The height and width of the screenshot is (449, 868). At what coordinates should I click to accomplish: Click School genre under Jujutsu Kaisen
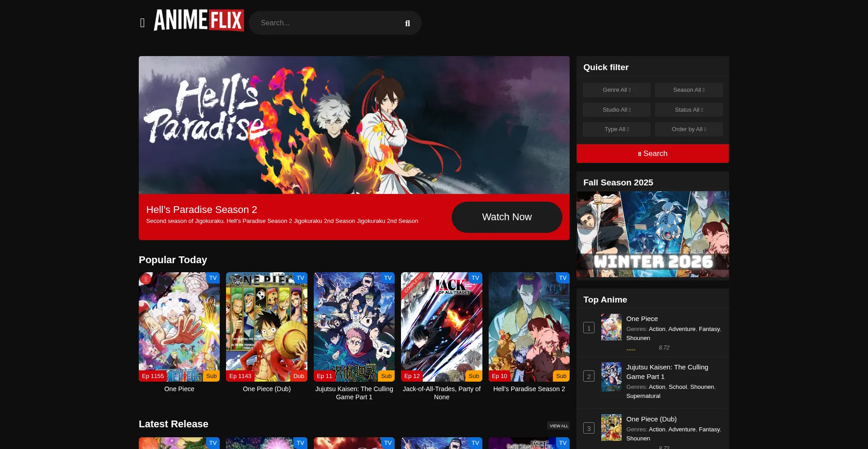(678, 387)
